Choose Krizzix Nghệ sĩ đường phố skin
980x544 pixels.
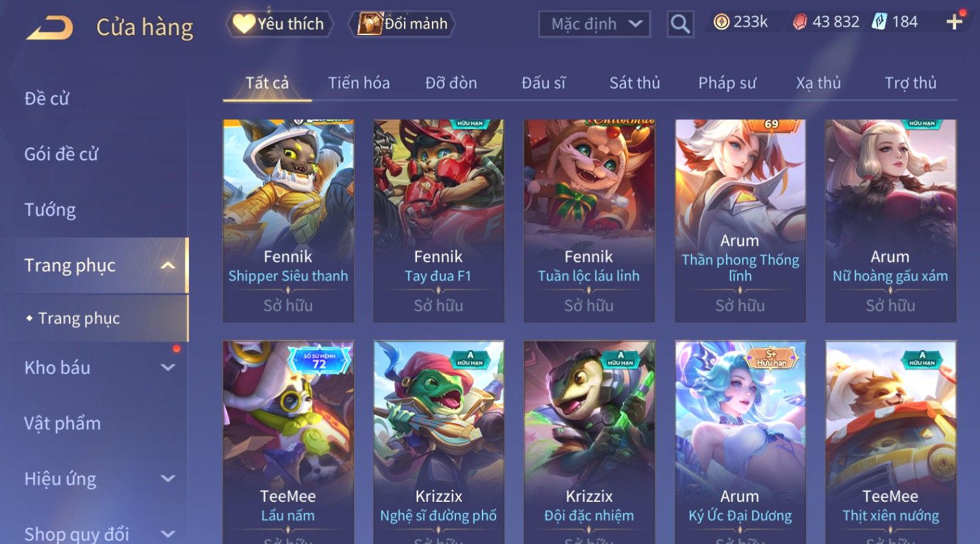[x=438, y=442]
